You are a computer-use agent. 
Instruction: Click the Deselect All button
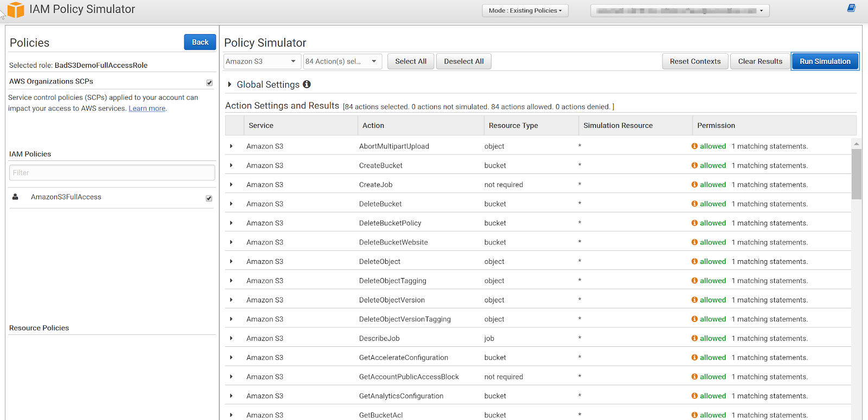464,61
